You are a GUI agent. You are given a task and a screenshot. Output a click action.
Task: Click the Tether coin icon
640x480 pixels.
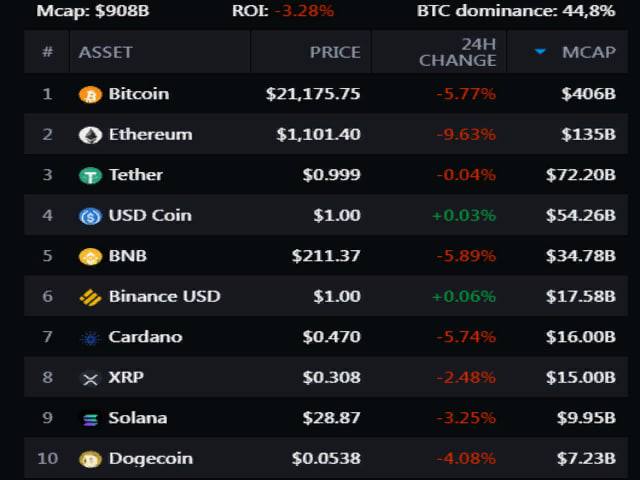90,176
